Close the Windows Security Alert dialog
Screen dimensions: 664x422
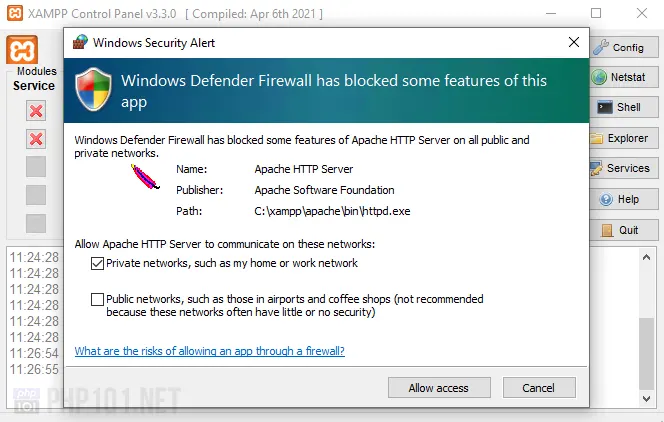(574, 43)
